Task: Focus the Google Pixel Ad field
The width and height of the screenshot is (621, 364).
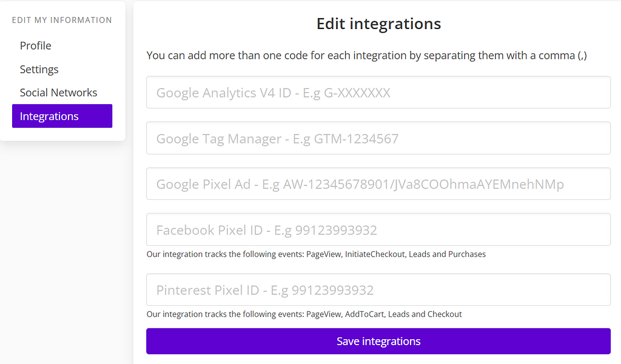Action: click(x=378, y=184)
